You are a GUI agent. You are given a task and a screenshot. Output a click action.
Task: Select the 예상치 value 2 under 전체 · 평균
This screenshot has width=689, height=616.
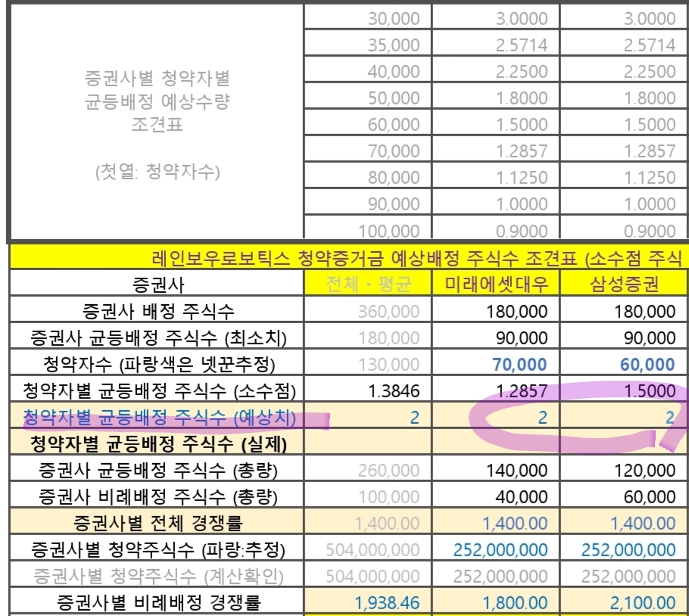[x=367, y=415]
